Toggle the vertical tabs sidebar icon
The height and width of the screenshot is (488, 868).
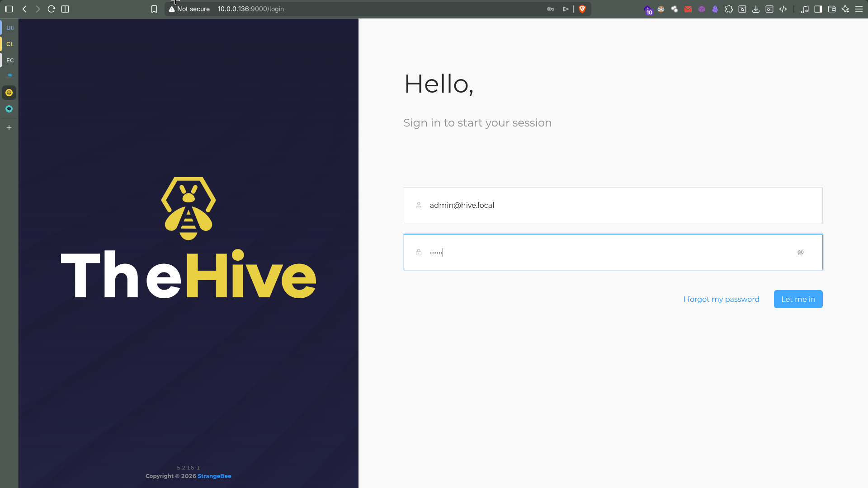point(9,9)
